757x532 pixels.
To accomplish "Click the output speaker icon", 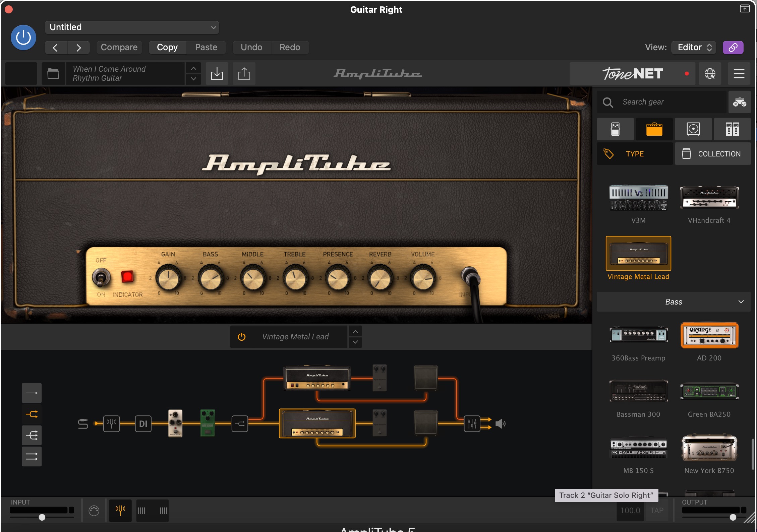I will (x=500, y=424).
